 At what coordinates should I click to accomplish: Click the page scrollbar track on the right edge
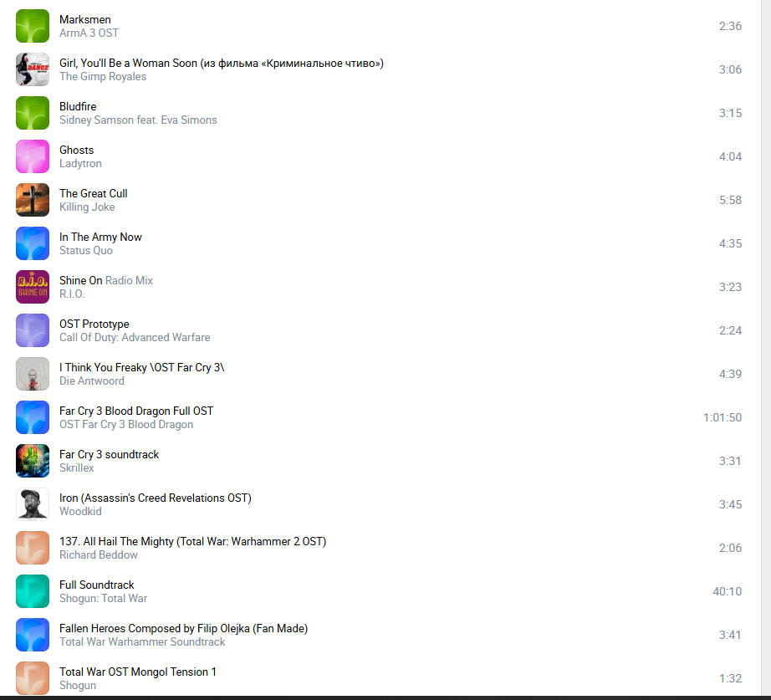coord(766,347)
